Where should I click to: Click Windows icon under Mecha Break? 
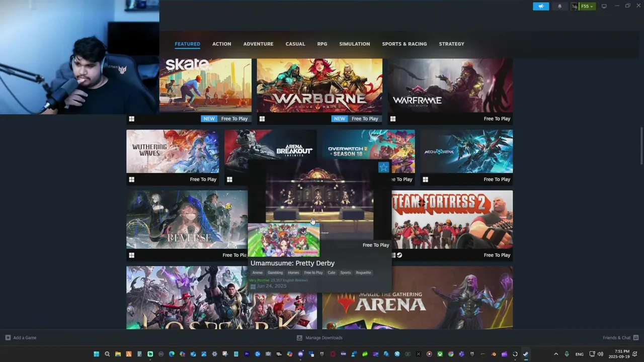425,179
